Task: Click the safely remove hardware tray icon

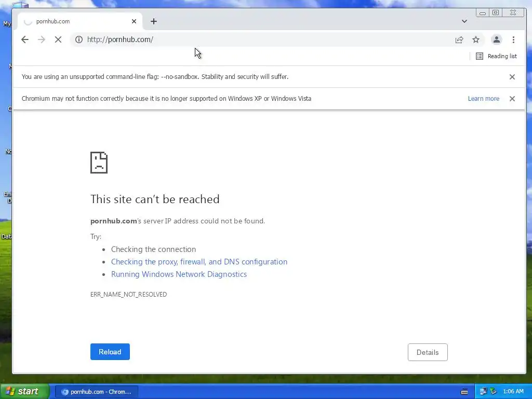Action: (x=494, y=392)
